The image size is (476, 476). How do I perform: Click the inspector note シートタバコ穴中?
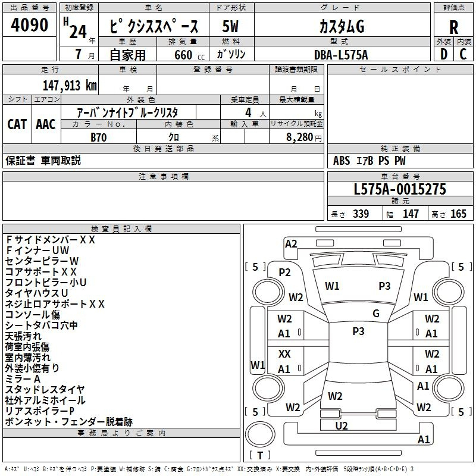pos(42,325)
